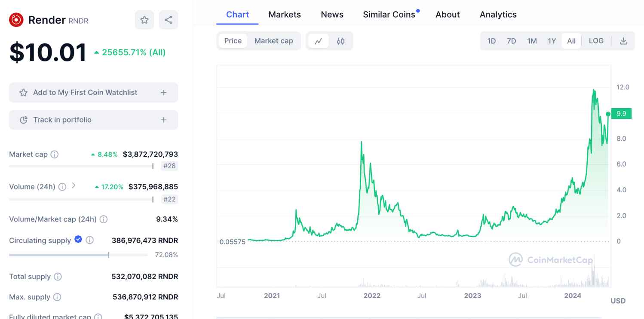Switch to candlestick chart view
Image resolution: width=644 pixels, height=319 pixels.
pyautogui.click(x=341, y=41)
